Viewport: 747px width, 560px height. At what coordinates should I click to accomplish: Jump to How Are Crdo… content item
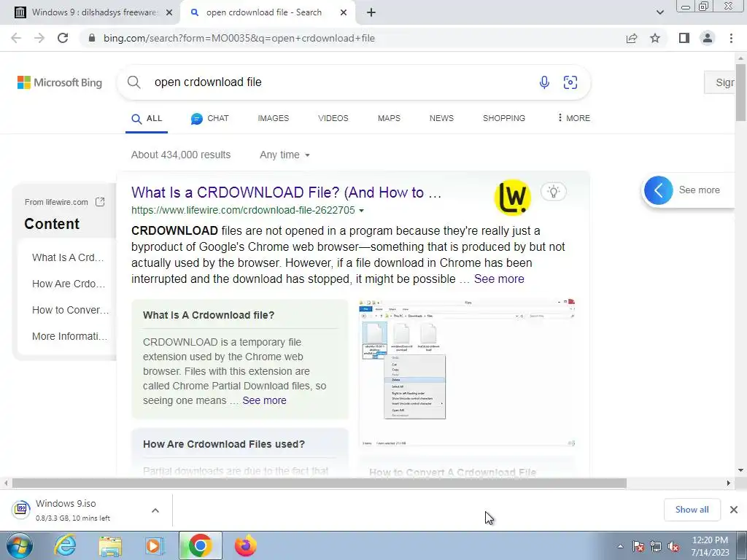(69, 284)
